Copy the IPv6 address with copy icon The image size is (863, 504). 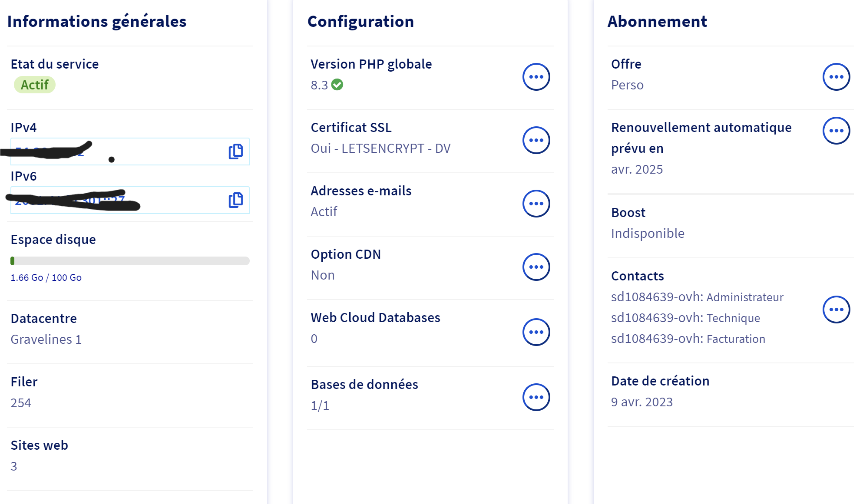point(235,200)
